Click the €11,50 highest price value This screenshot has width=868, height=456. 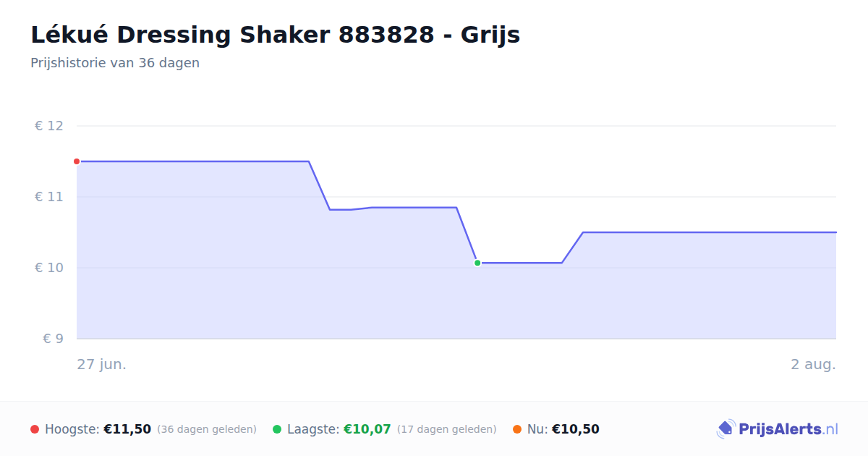tap(127, 429)
